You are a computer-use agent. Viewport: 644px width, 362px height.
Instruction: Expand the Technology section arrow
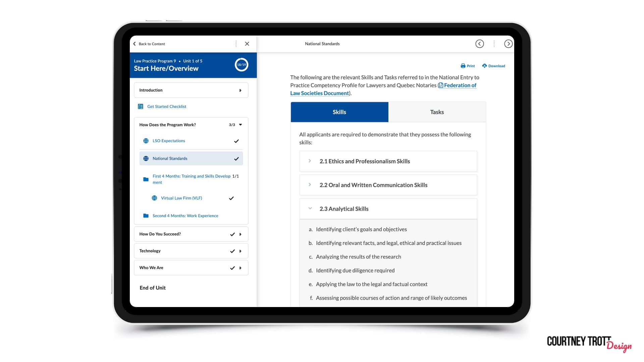click(x=240, y=251)
